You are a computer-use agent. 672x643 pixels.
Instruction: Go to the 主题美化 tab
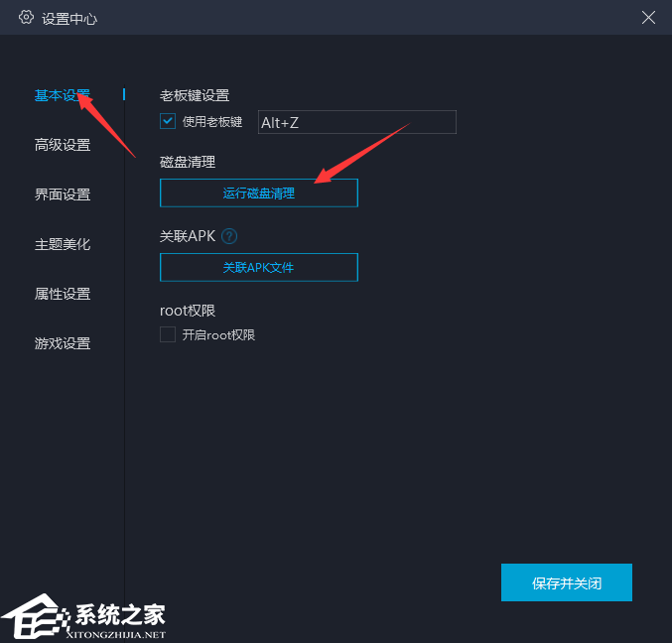coord(63,244)
